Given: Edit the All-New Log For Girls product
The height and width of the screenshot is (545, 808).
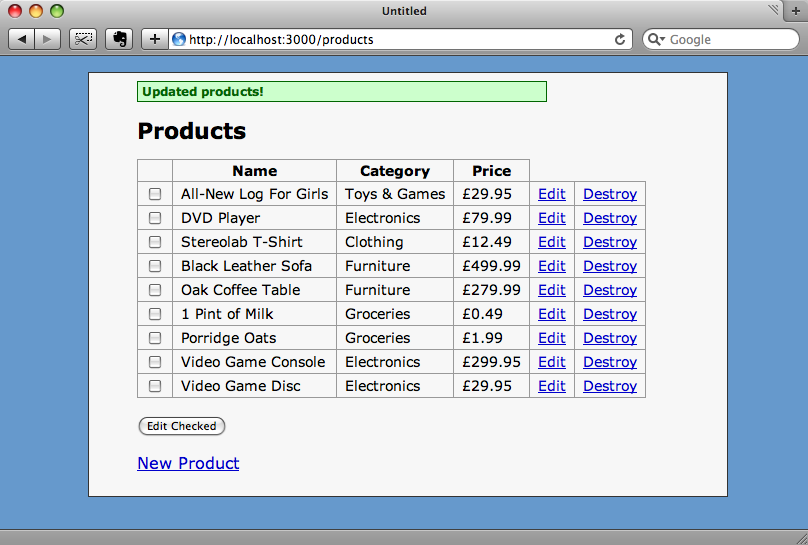Looking at the screenshot, I should coord(551,194).
